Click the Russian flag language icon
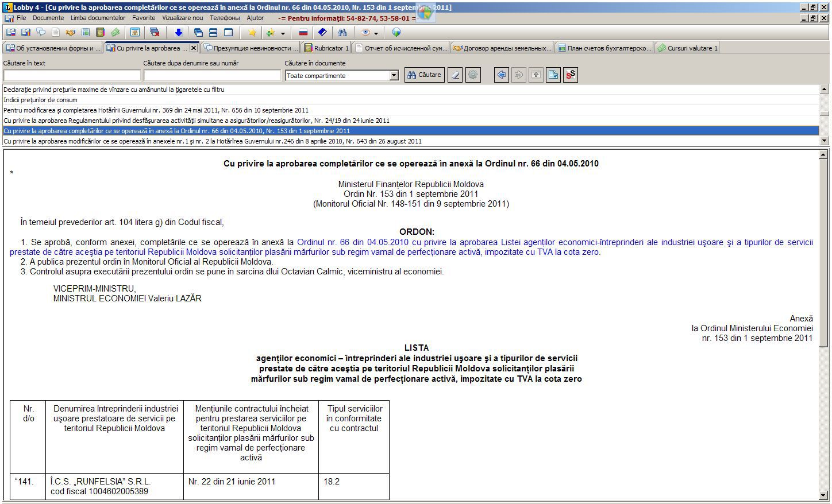832x504 pixels. (x=303, y=33)
